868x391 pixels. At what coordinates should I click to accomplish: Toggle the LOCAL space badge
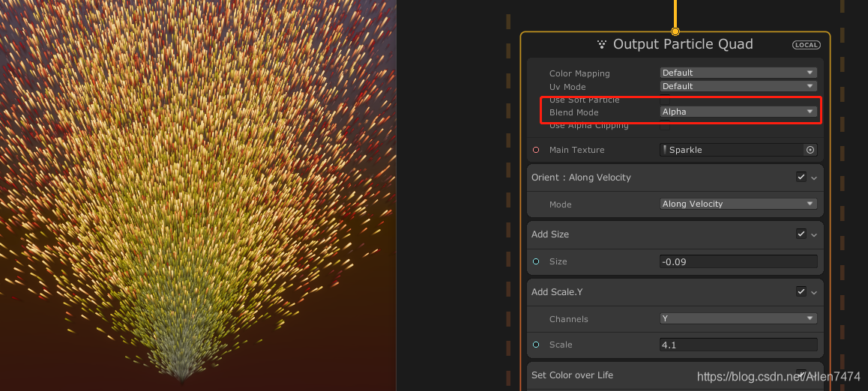807,45
